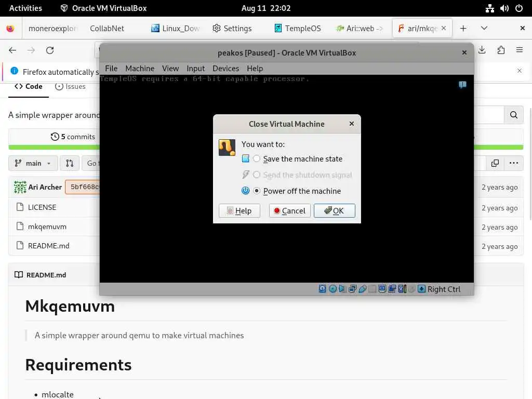Click the audio status bar icon
The width and height of the screenshot is (532, 399).
pos(342,289)
